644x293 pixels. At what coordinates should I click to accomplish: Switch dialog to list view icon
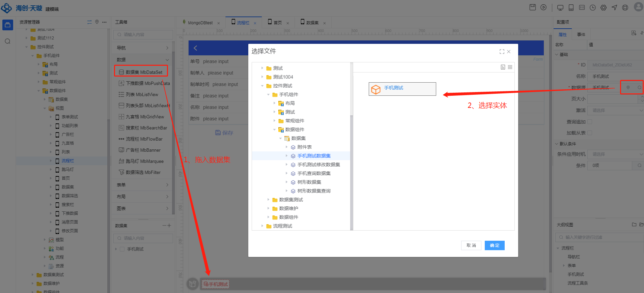503,67
